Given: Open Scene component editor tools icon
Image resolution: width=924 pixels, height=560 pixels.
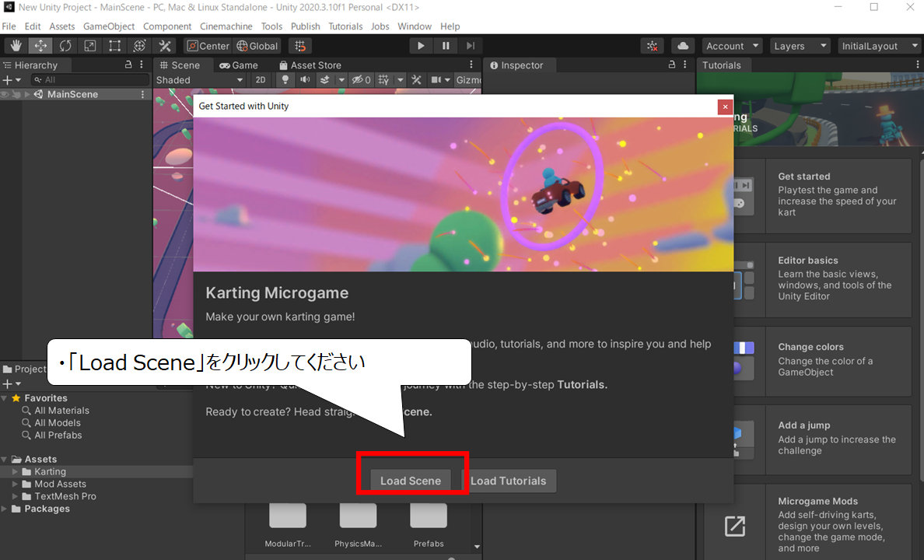Looking at the screenshot, I should click(417, 79).
